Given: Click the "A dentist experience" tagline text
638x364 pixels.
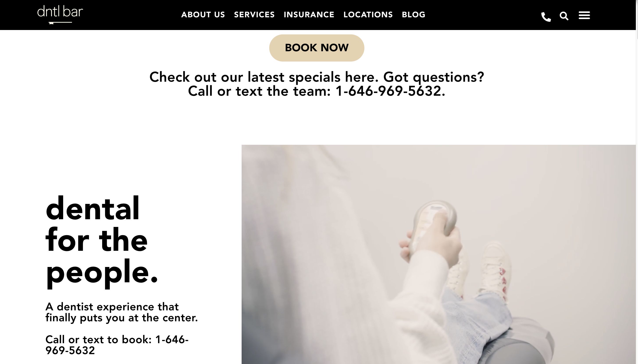Looking at the screenshot, I should point(122,313).
